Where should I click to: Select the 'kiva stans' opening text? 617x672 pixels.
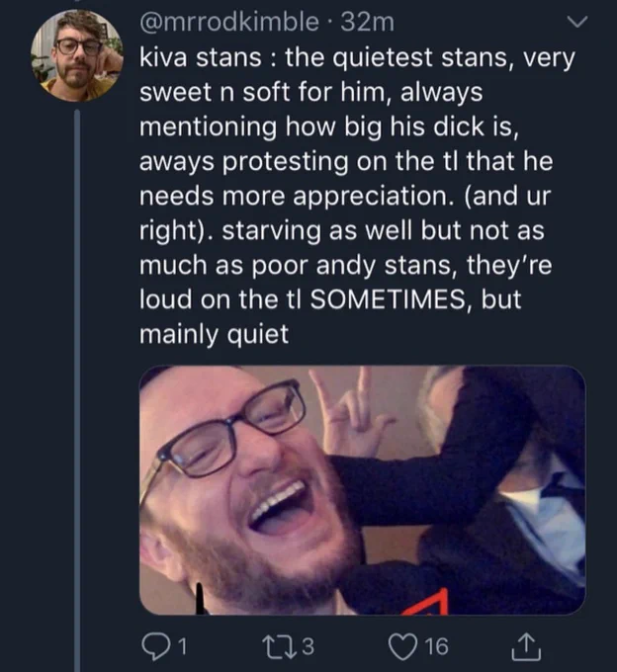pyautogui.click(x=201, y=57)
